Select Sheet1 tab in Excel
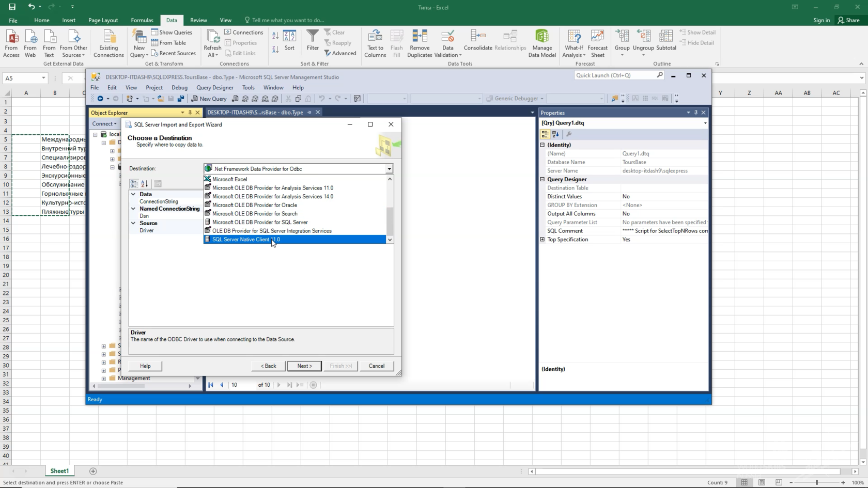This screenshot has height=488, width=868. pos(59,471)
